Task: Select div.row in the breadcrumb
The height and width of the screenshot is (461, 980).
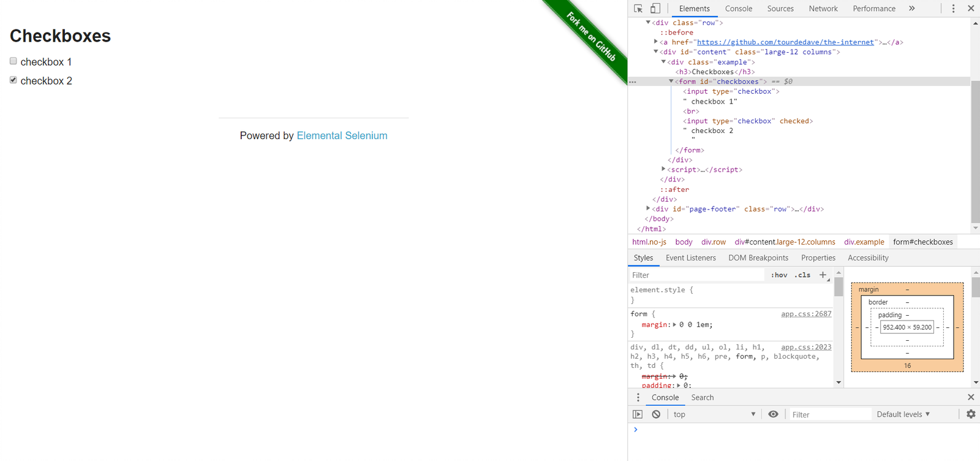Action: [714, 242]
